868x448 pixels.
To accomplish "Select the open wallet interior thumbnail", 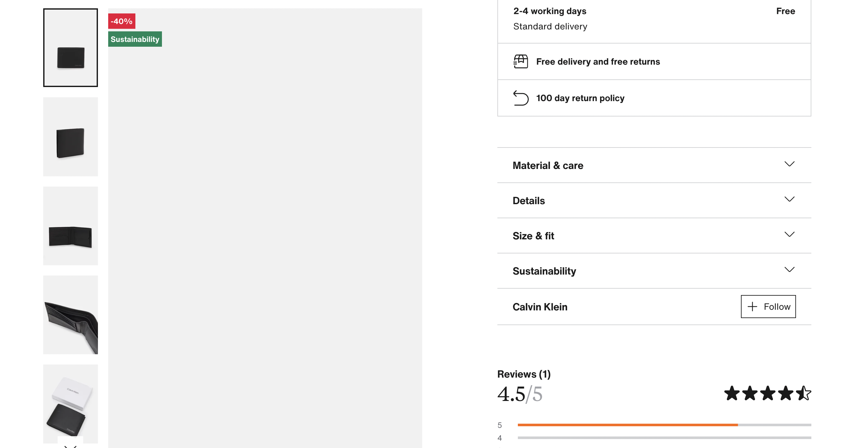I will click(70, 226).
